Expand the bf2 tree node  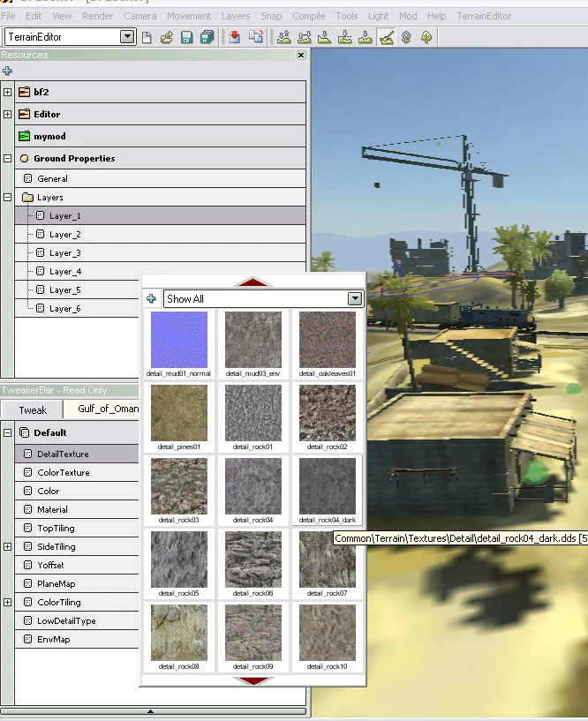point(7,92)
